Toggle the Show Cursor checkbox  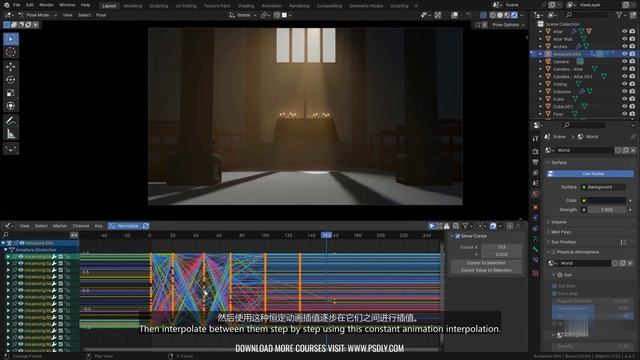(x=458, y=236)
